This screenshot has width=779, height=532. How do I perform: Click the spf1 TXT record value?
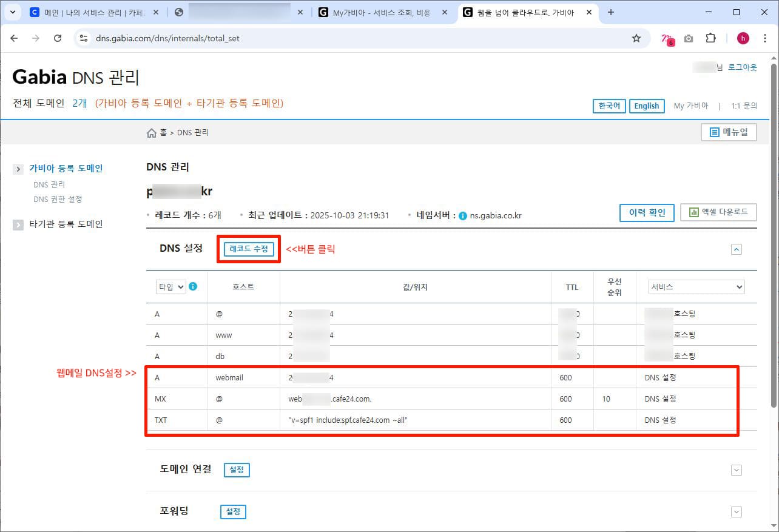(x=348, y=420)
